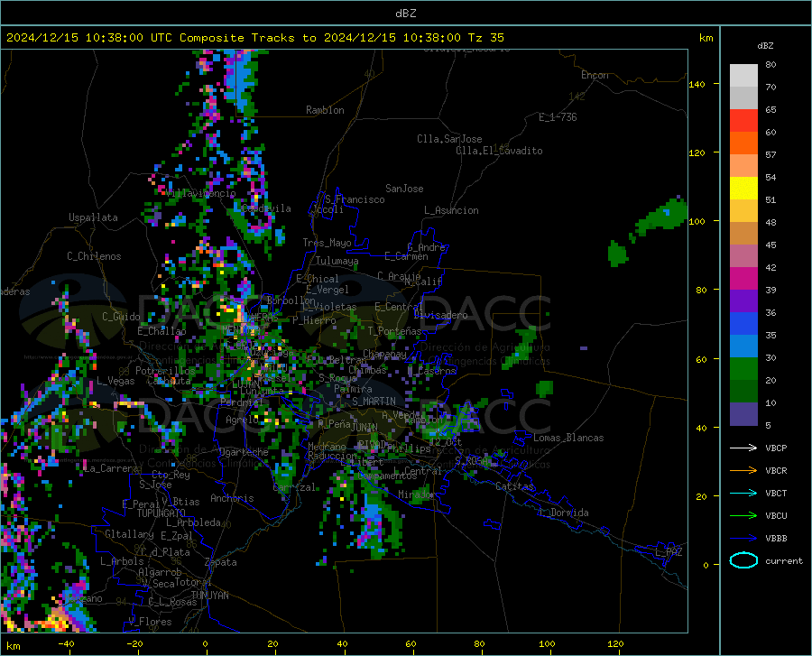Click the TUPUNGATO map label
The height and width of the screenshot is (656, 812).
click(x=161, y=513)
